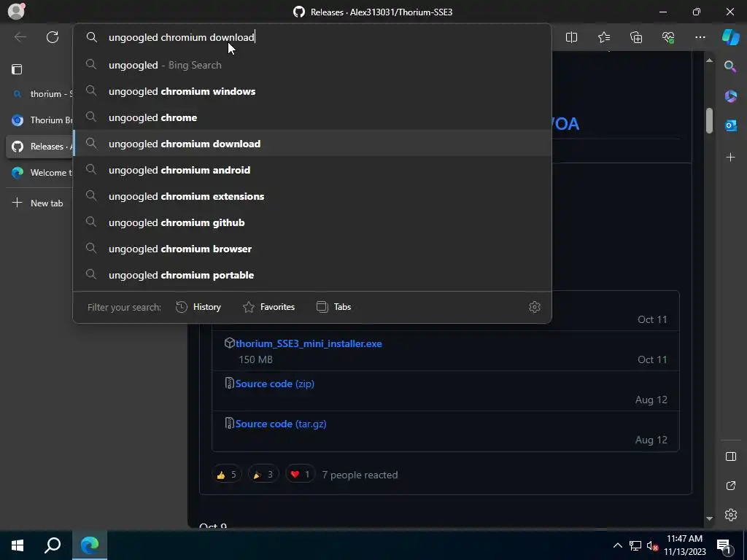Open the Windows Start menu
This screenshot has width=747, height=560.
[x=18, y=545]
